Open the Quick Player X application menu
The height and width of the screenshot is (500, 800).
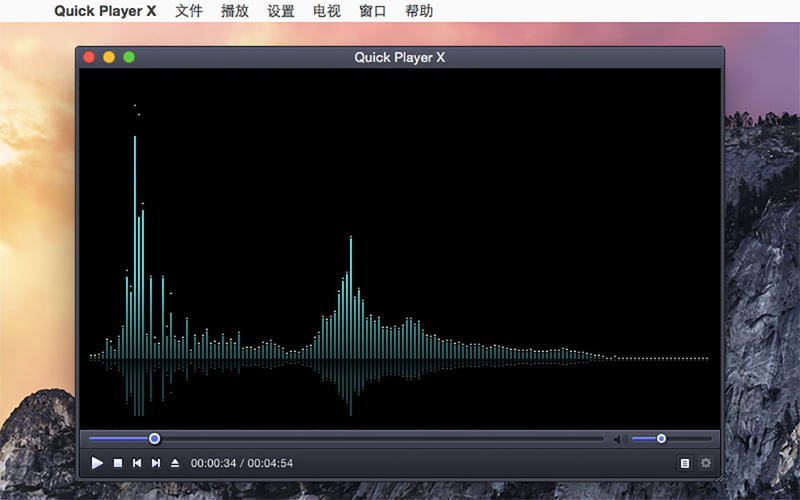[105, 12]
